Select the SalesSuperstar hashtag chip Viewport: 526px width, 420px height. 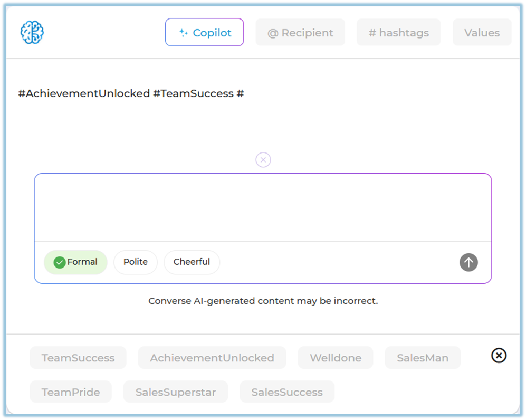point(176,392)
